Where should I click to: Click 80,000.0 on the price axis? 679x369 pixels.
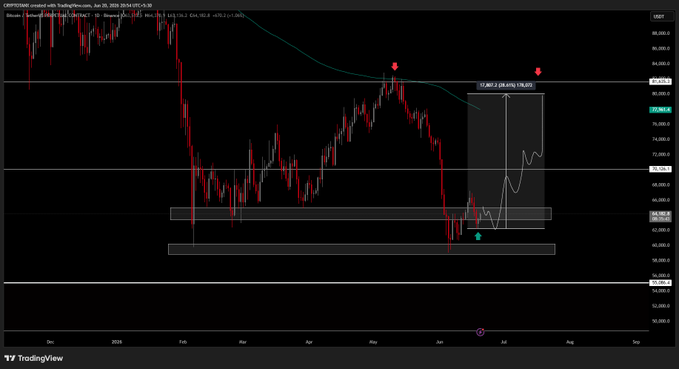[661, 94]
